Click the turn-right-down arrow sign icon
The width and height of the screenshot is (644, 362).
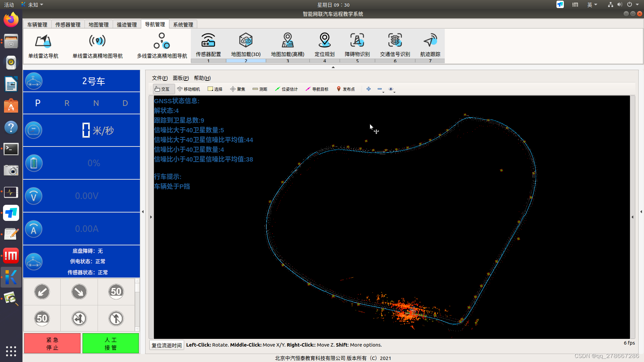(79, 292)
